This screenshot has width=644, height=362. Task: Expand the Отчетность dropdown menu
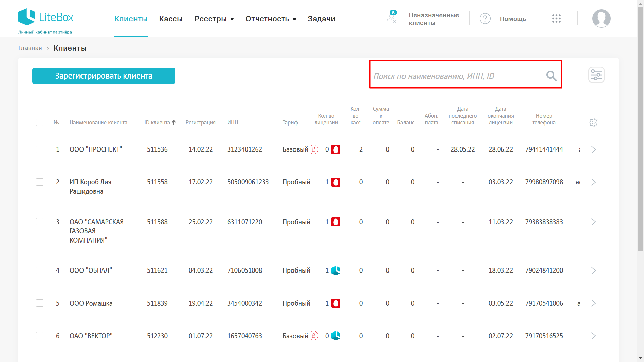click(x=271, y=19)
